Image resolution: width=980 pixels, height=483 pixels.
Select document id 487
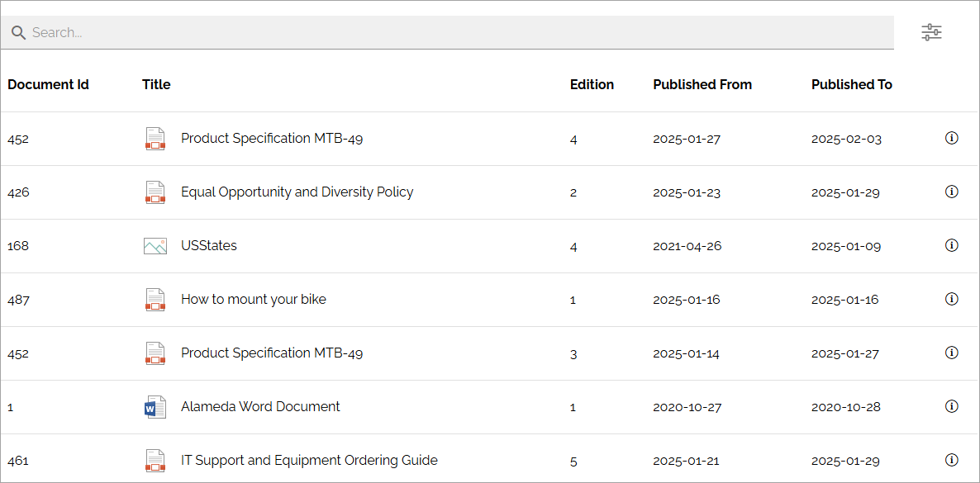[18, 300]
